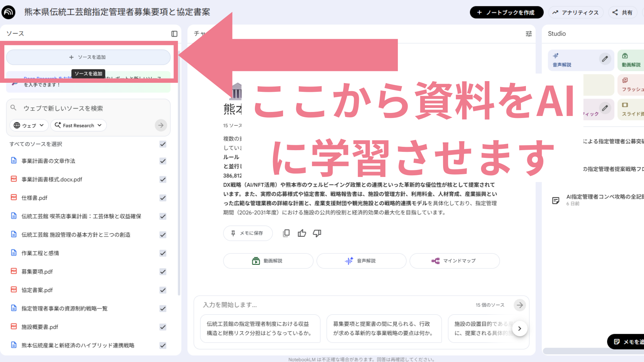Viewport: 644px width, 362px height.
Task: Click ノートブックを作成 button
Action: point(506,12)
